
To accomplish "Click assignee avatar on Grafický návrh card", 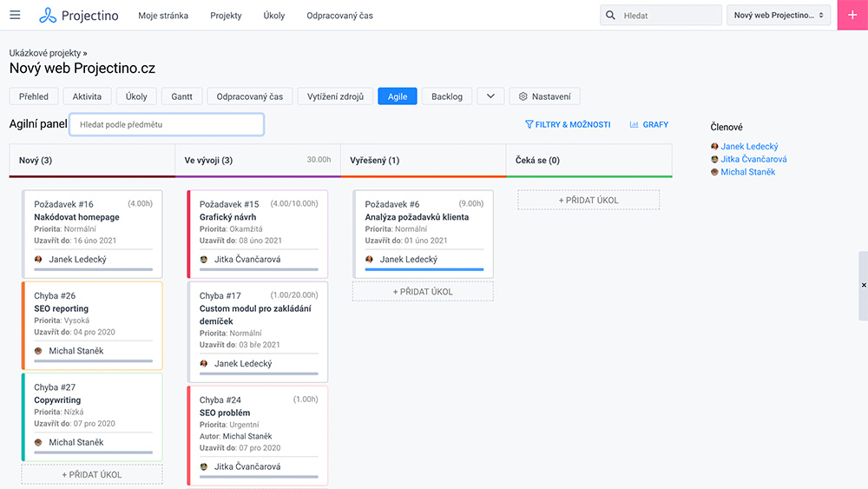I will pos(204,259).
